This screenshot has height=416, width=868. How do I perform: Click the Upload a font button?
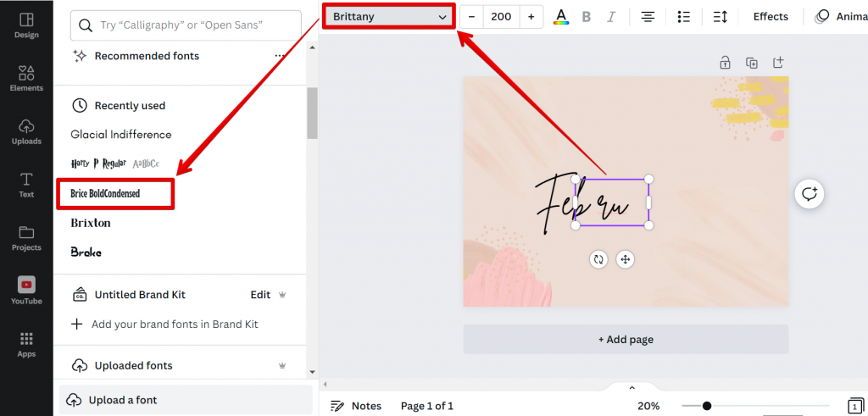(186, 400)
